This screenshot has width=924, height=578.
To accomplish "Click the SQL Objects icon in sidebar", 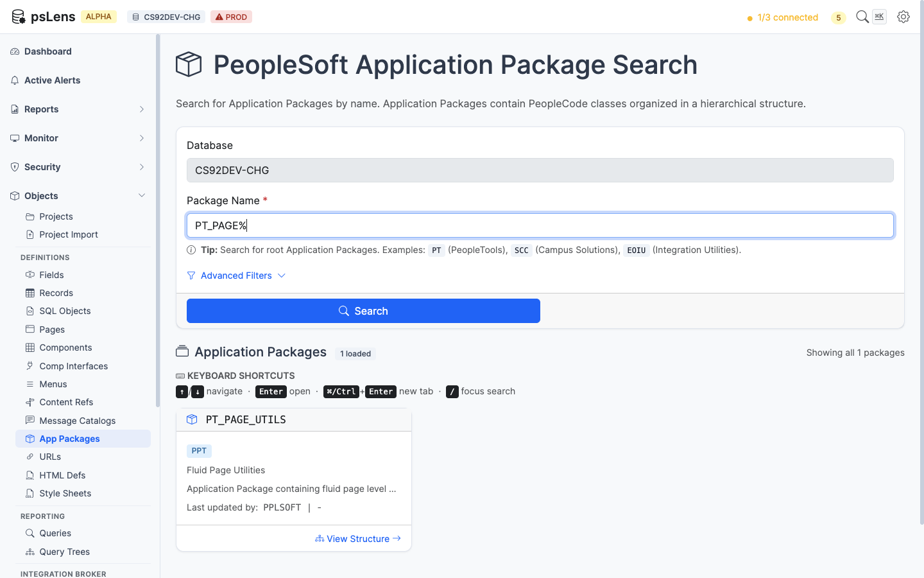I will [x=30, y=311].
